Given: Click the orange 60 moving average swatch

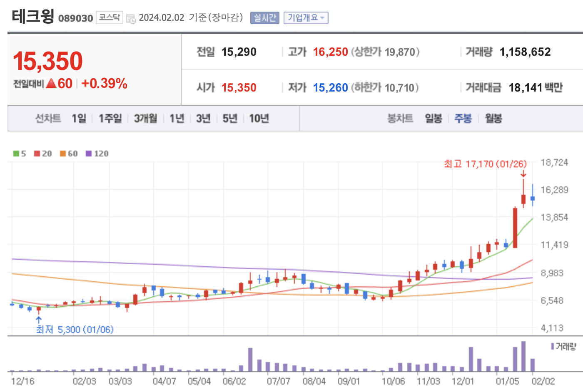Looking at the screenshot, I should click(63, 154).
